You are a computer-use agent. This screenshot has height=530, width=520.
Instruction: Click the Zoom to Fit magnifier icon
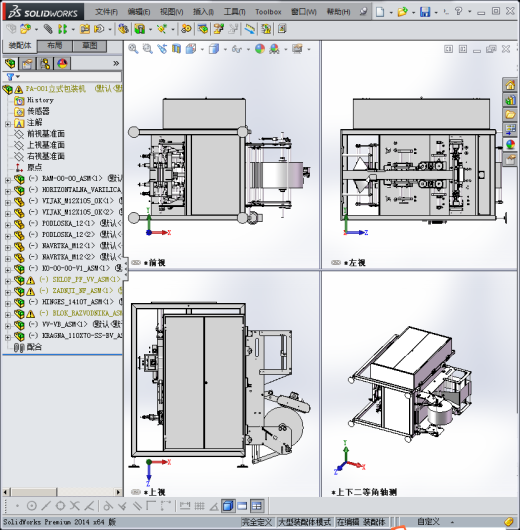(x=133, y=49)
